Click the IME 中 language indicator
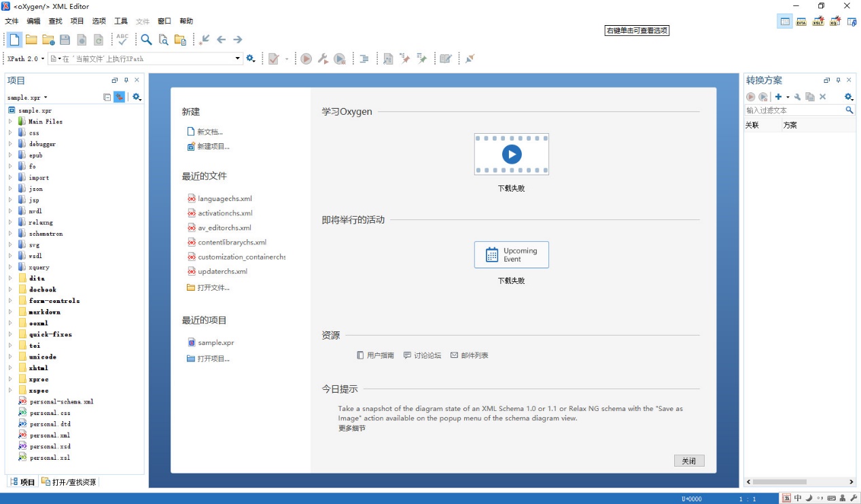The image size is (861, 504). coord(798,499)
